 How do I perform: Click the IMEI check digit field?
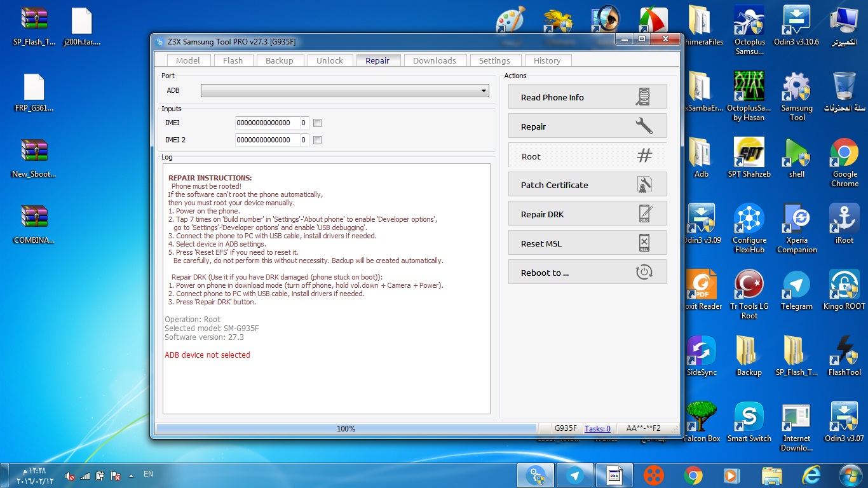coord(304,123)
